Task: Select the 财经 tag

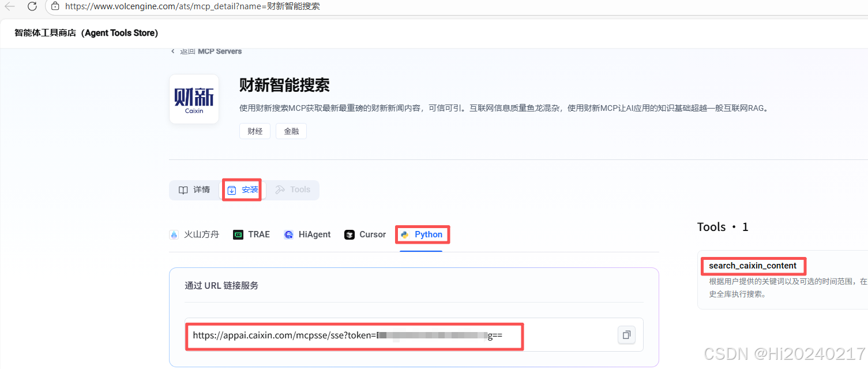Action: [x=255, y=131]
